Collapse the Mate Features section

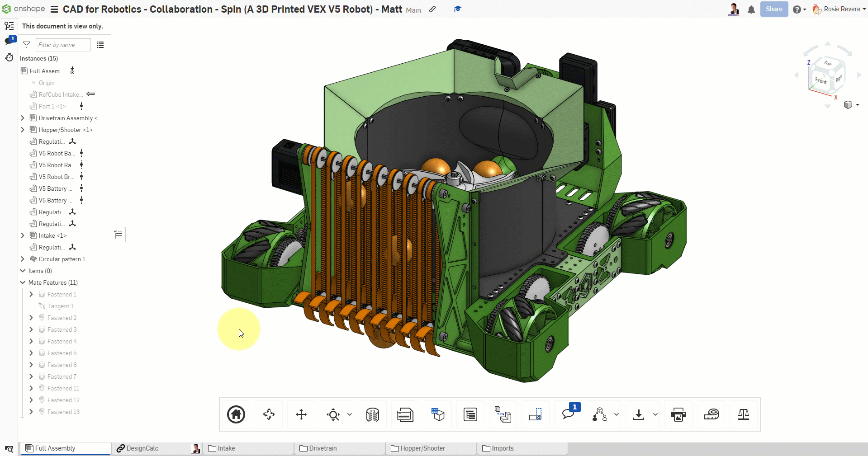click(x=23, y=282)
